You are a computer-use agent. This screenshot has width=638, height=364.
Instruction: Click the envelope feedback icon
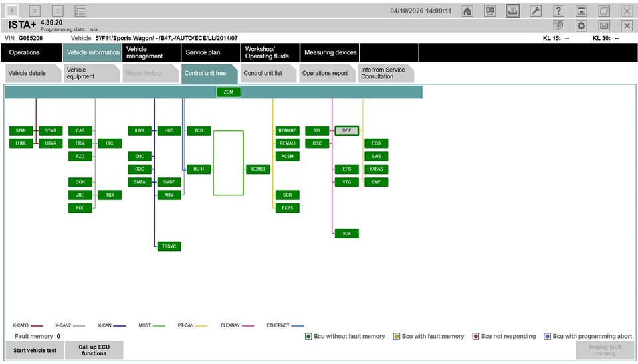(604, 26)
